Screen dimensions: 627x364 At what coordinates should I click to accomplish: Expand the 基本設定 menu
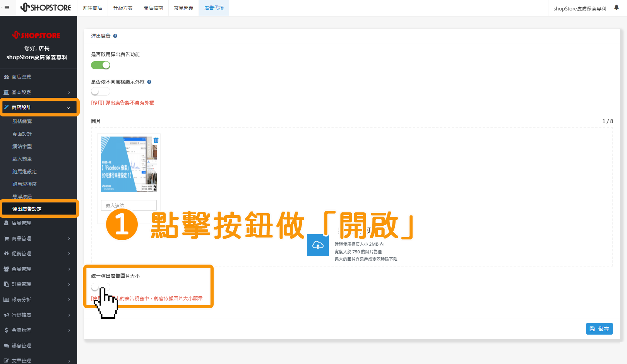point(38,92)
